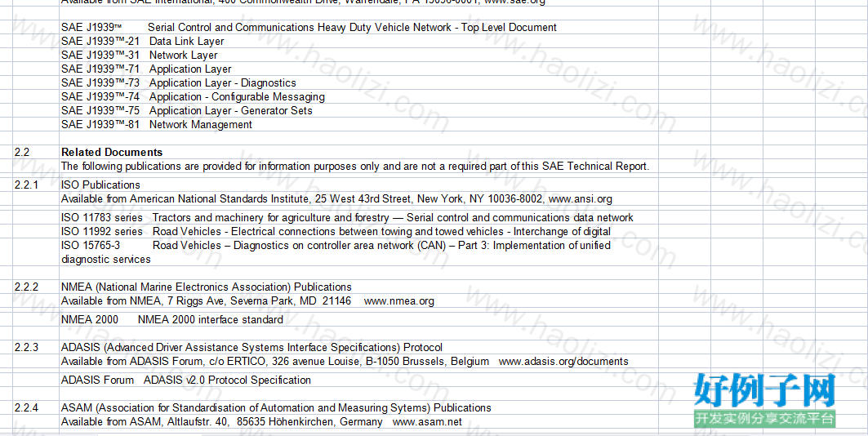Viewport: 868px width, 436px height.
Task: Select the ISO 11783 series row
Action: click(347, 217)
